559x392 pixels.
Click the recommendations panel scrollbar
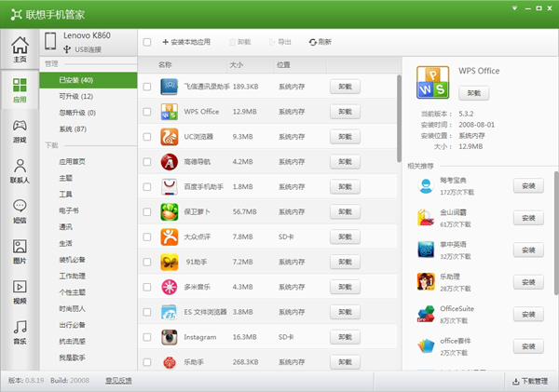[556, 233]
